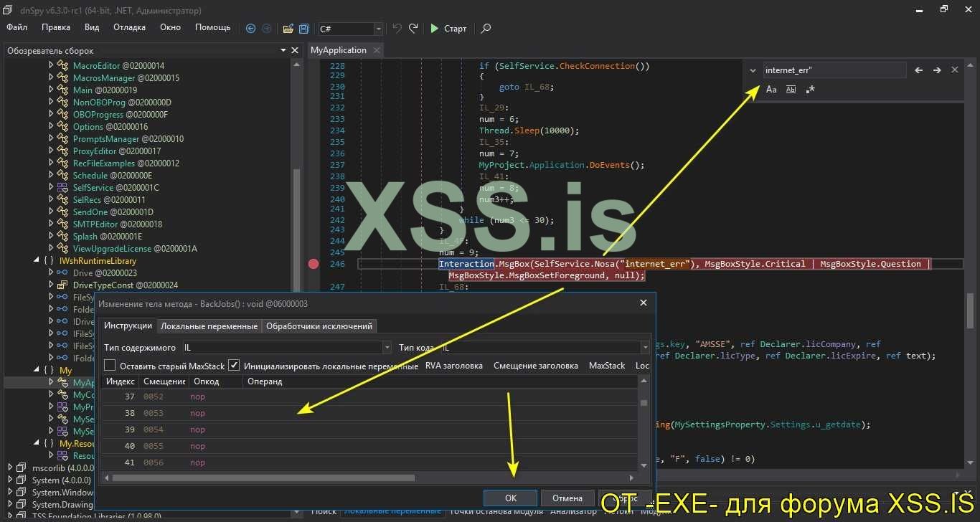Open the Вид menu
The height and width of the screenshot is (522, 980).
click(x=92, y=27)
